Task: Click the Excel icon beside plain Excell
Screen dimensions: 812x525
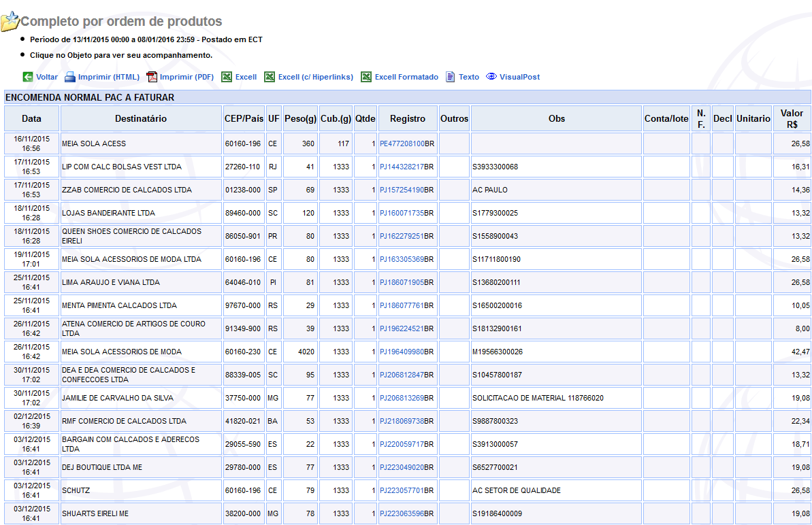Action: pyautogui.click(x=227, y=77)
